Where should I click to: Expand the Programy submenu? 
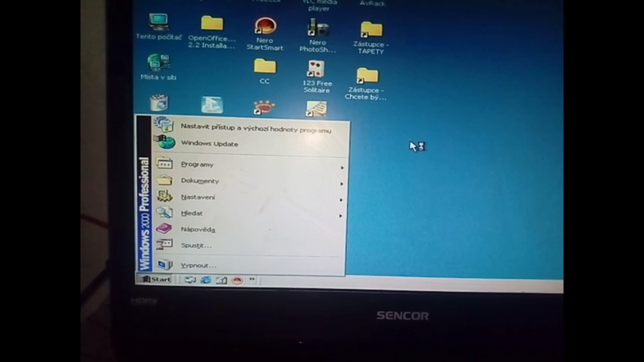click(250, 165)
